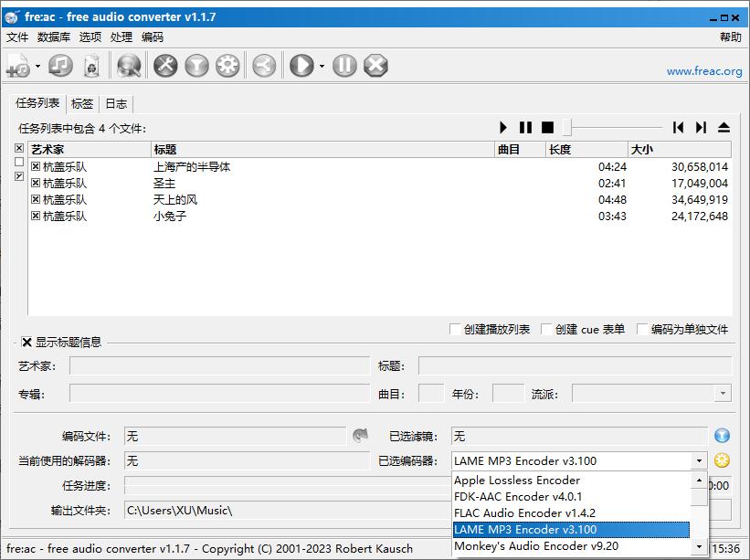Viewport: 750px width, 560px height.
Task: Click the yellow gear encoder settings icon
Action: pyautogui.click(x=722, y=460)
